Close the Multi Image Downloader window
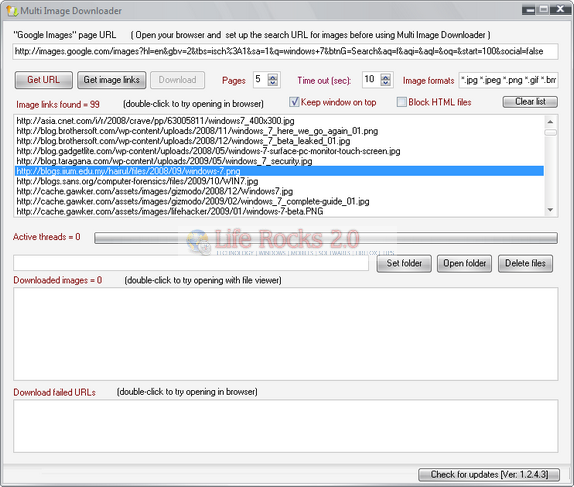Screen dimensions: 574x487 pyautogui.click(x=560, y=10)
